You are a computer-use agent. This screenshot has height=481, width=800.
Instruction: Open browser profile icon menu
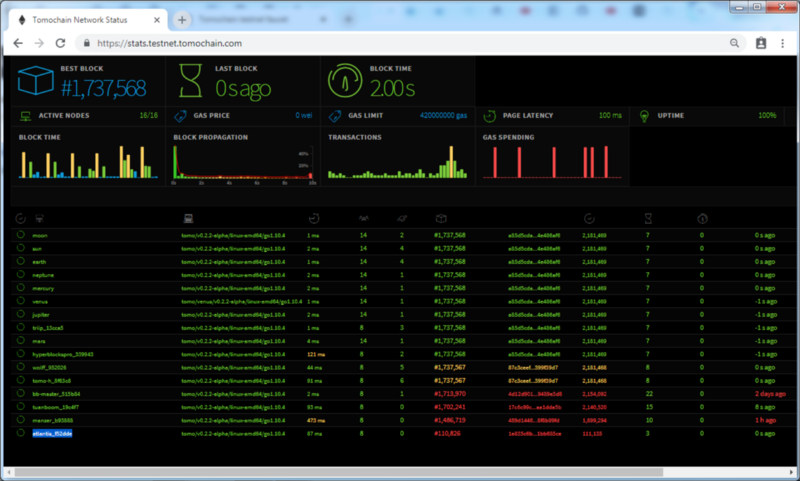761,44
